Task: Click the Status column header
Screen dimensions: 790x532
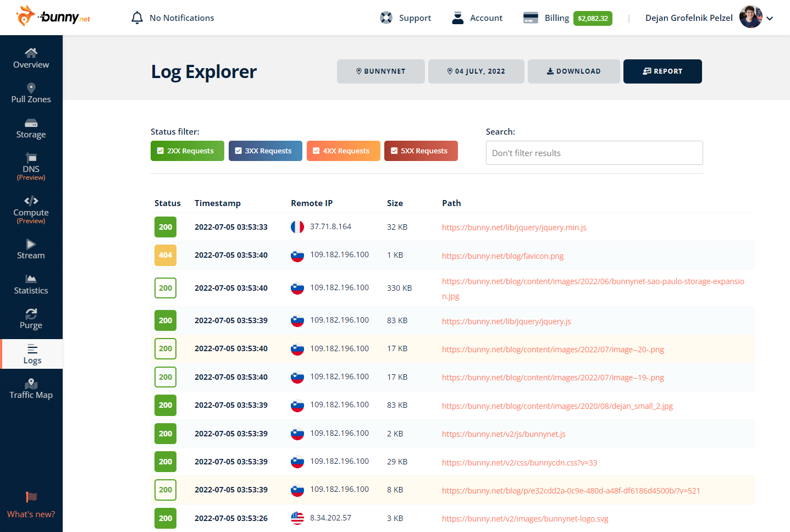Action: pos(168,203)
